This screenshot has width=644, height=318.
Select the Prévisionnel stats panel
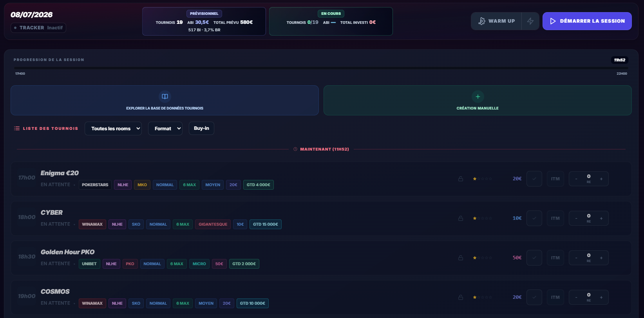click(x=204, y=22)
